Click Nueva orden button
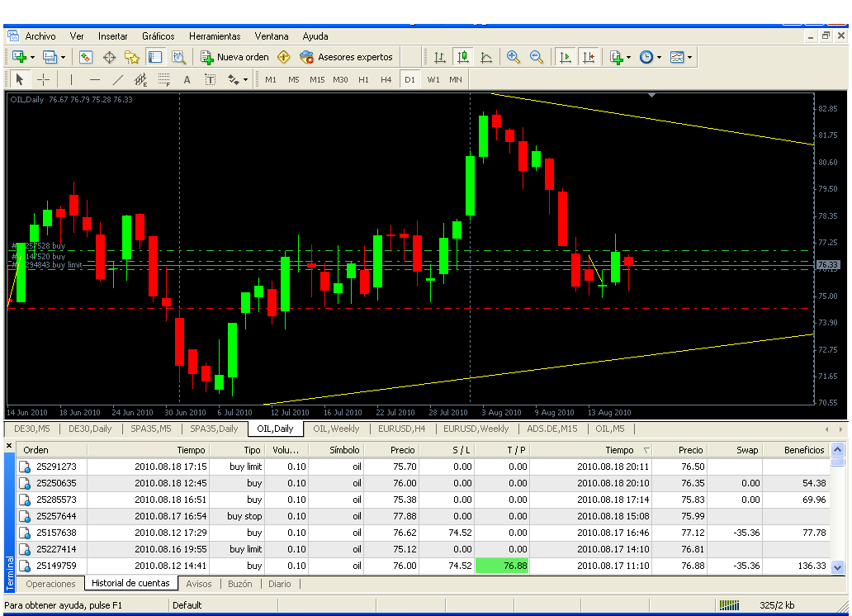Screen dimensions: 852x616 (234, 57)
